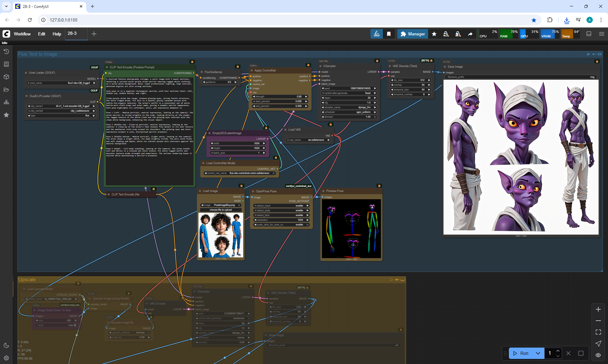Click the strength slider in Apply ControlNet
Image resolution: width=608 pixels, height=364 pixels.
point(280,96)
